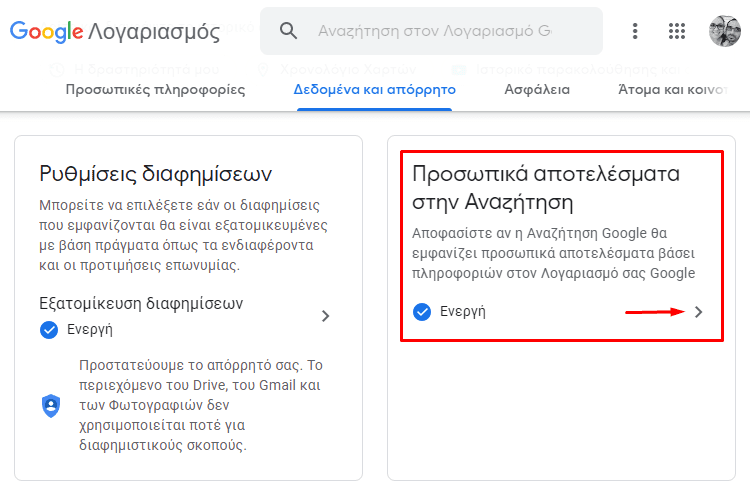The image size is (750, 492).
Task: Click the Λογαριασμός title text
Action: (x=154, y=33)
